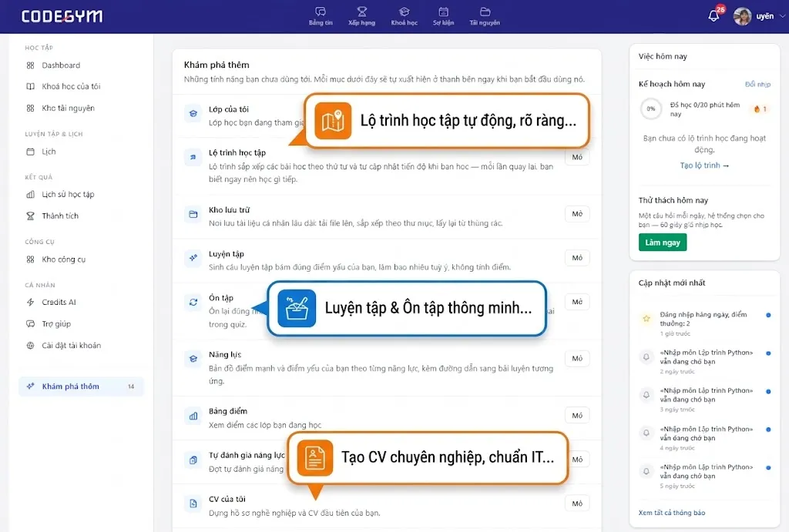Open Dashboard in the sidebar
The width and height of the screenshot is (789, 532).
(x=61, y=65)
